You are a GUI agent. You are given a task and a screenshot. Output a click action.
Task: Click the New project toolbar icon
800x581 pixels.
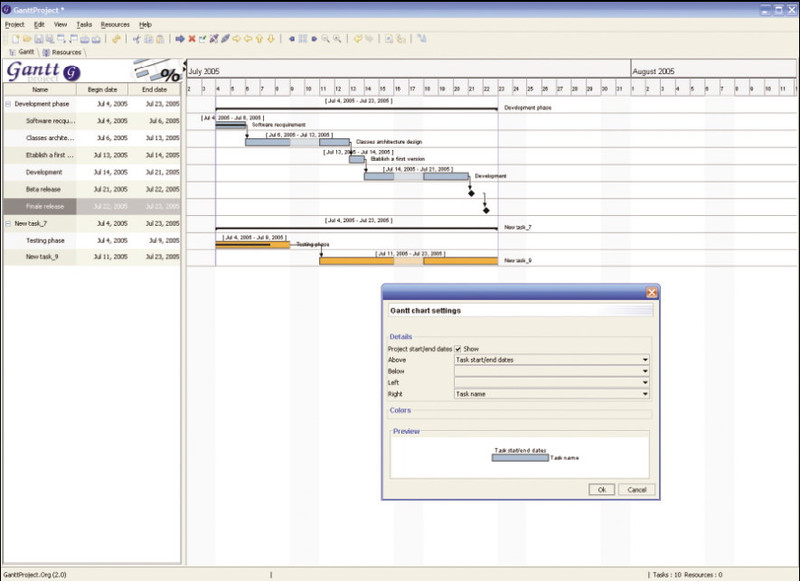pyautogui.click(x=15, y=39)
